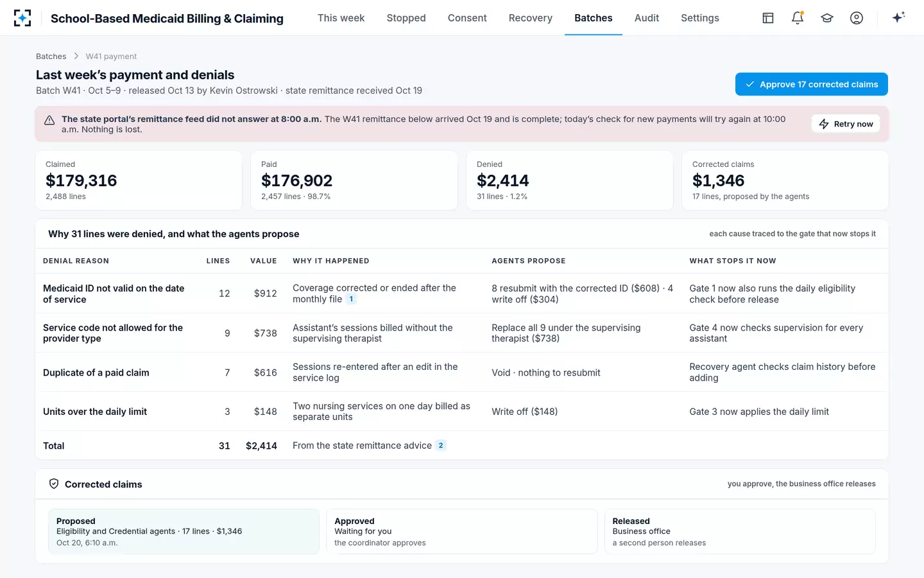Select the Approved step card
This screenshot has height=578, width=924.
point(462,532)
